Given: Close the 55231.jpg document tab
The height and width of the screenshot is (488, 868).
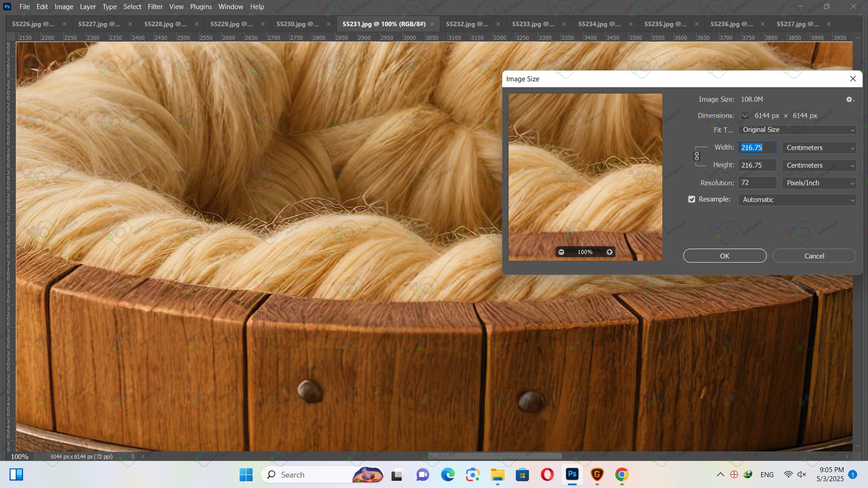Looking at the screenshot, I should point(432,24).
